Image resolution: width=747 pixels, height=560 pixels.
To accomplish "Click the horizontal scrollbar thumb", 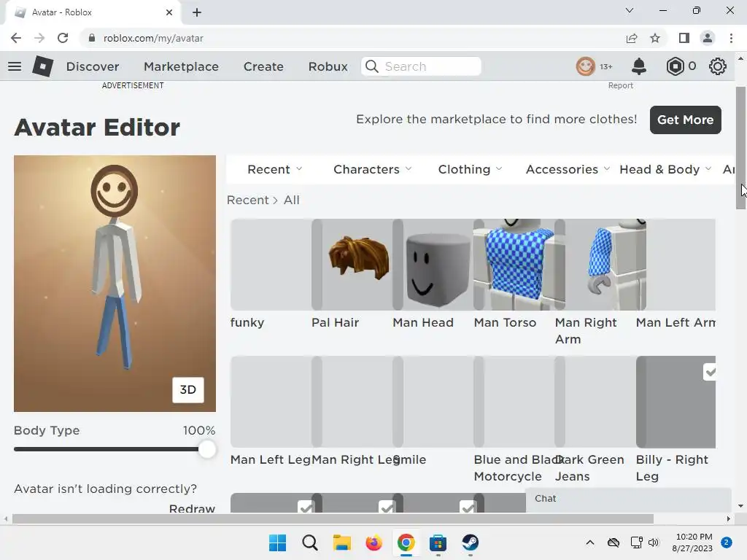I will coord(333,518).
